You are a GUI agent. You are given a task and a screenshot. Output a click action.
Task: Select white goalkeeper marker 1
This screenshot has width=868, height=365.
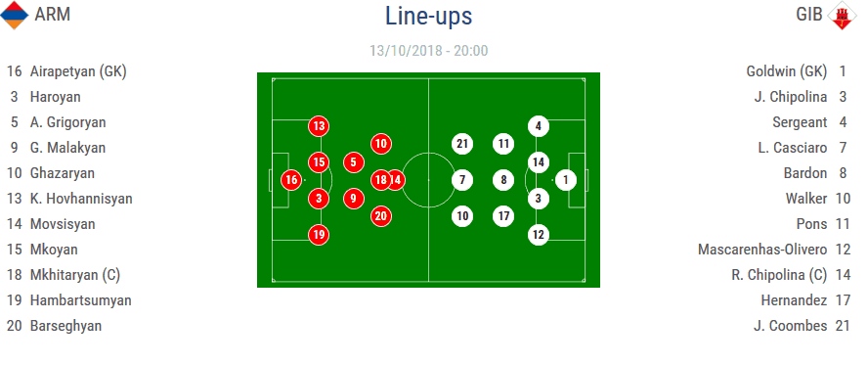565,180
